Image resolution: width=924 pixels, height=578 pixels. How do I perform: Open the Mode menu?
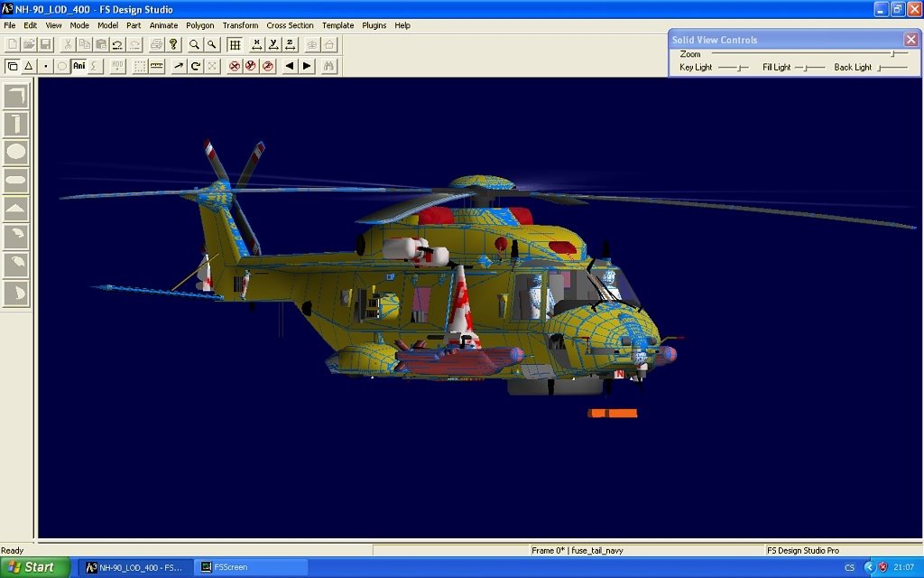pos(79,25)
